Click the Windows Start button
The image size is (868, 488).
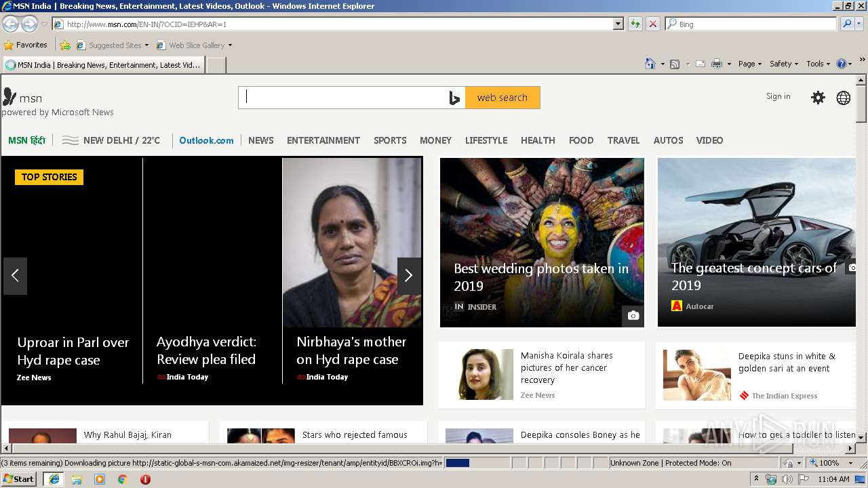point(19,479)
